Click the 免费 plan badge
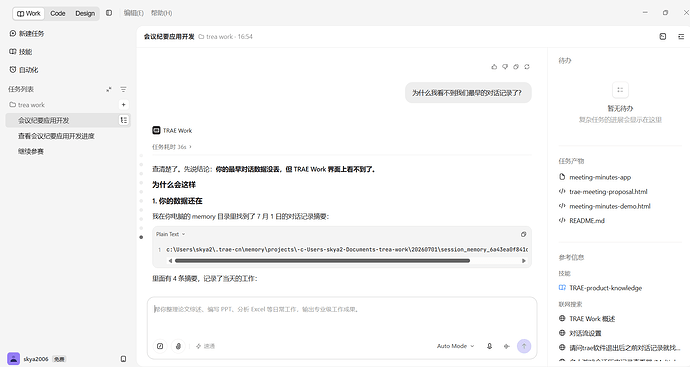 tap(59, 359)
